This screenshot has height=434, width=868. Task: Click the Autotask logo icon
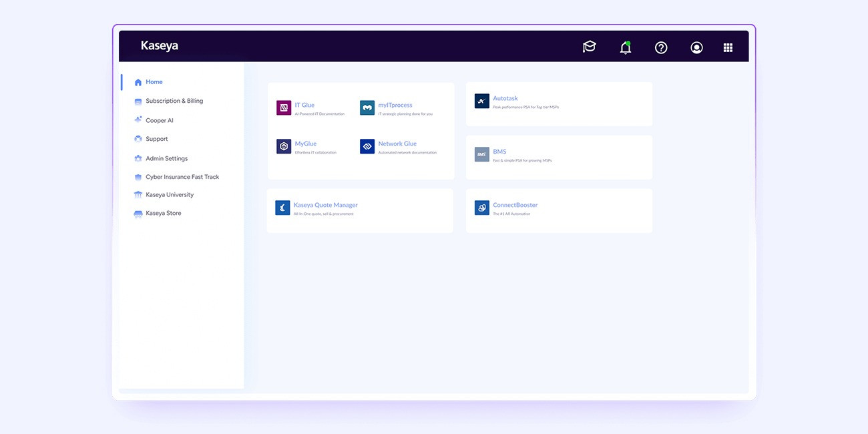[481, 101]
